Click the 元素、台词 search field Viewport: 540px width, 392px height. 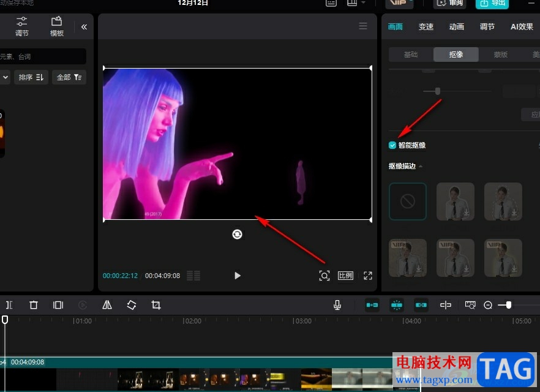coord(42,56)
